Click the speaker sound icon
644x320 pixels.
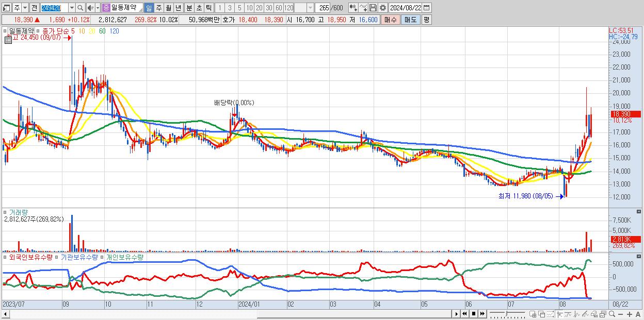coord(91,8)
